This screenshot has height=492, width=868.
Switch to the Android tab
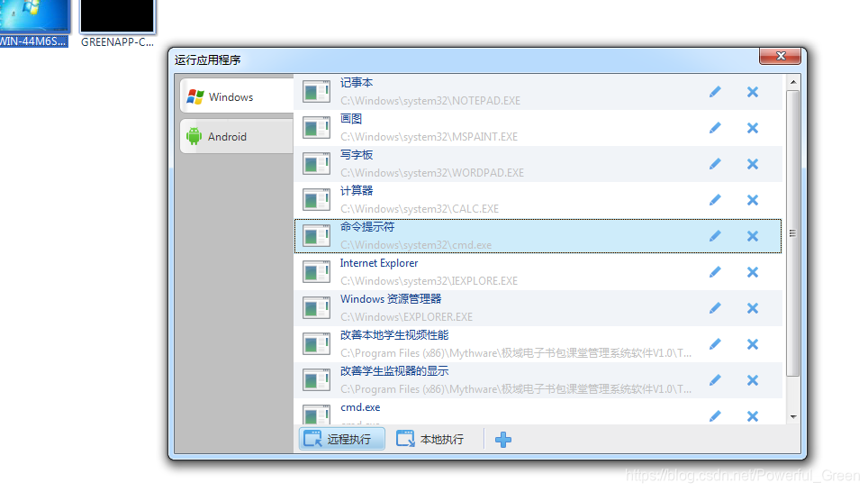click(x=237, y=136)
